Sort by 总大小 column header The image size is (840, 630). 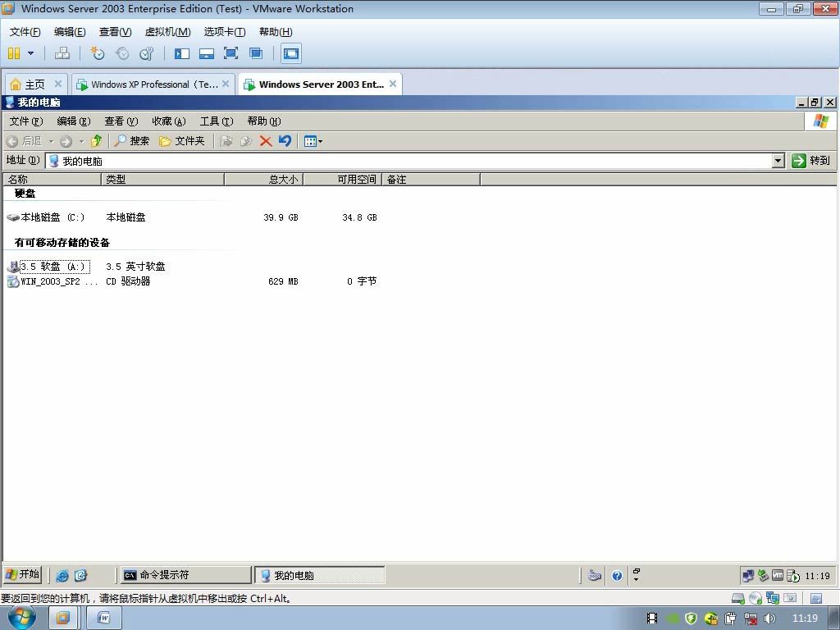coord(263,180)
